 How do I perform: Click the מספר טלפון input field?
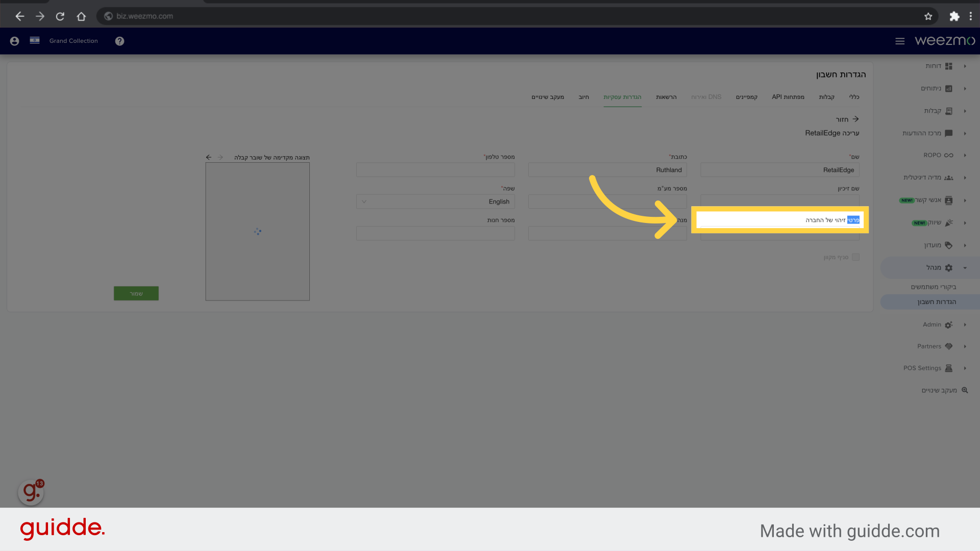(435, 170)
